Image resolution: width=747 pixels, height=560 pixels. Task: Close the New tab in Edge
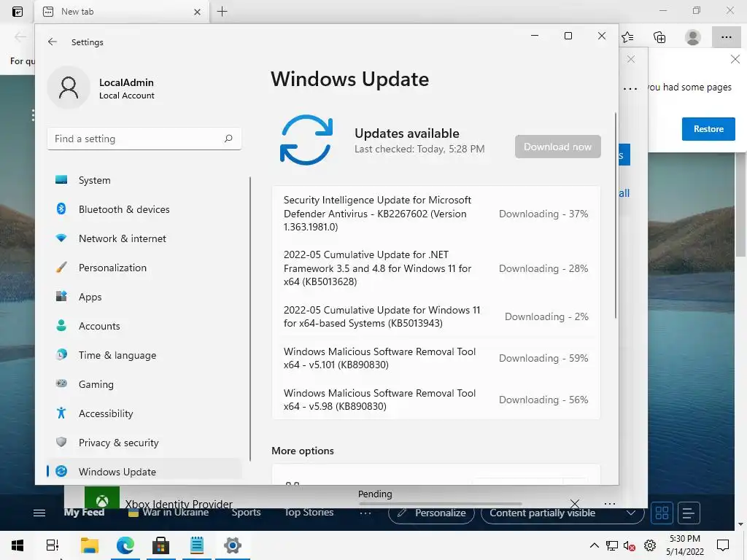tap(197, 12)
